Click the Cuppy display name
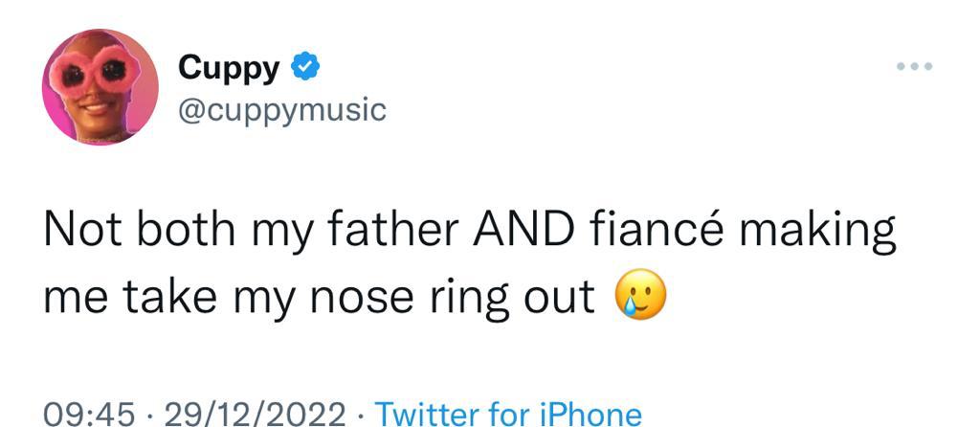Screen dimensions: 980x427 pos(229,68)
